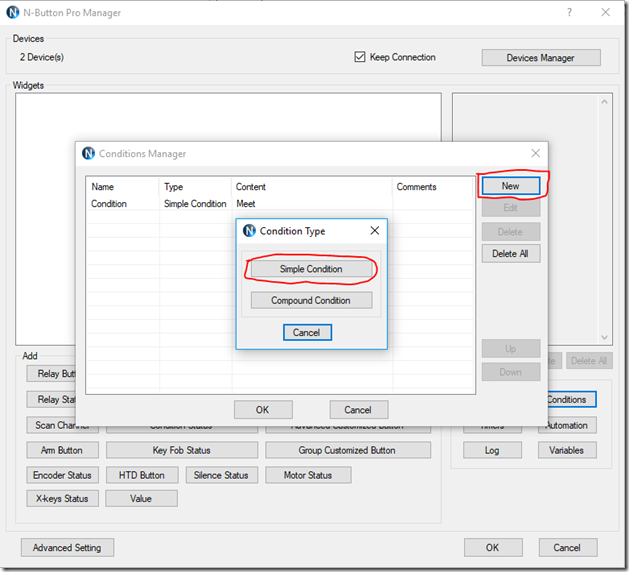Confirm Conditions Manager with OK
The image size is (629, 572).
[x=263, y=410]
